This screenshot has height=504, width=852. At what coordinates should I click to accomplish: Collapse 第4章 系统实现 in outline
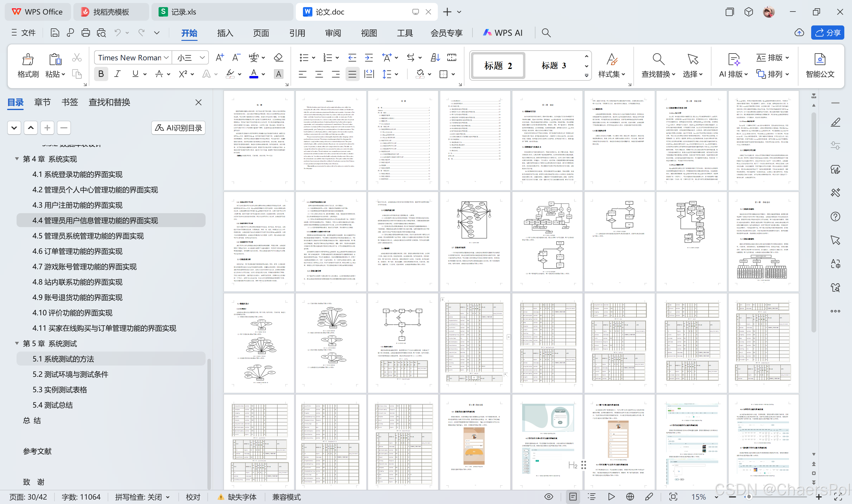tap(17, 159)
